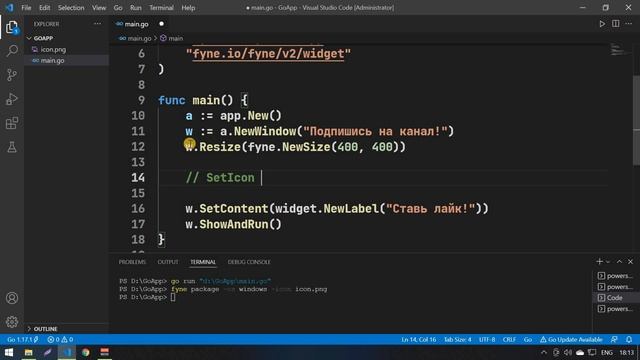640x360 pixels.
Task: Open File Explorer from taskbar
Action: point(29,352)
